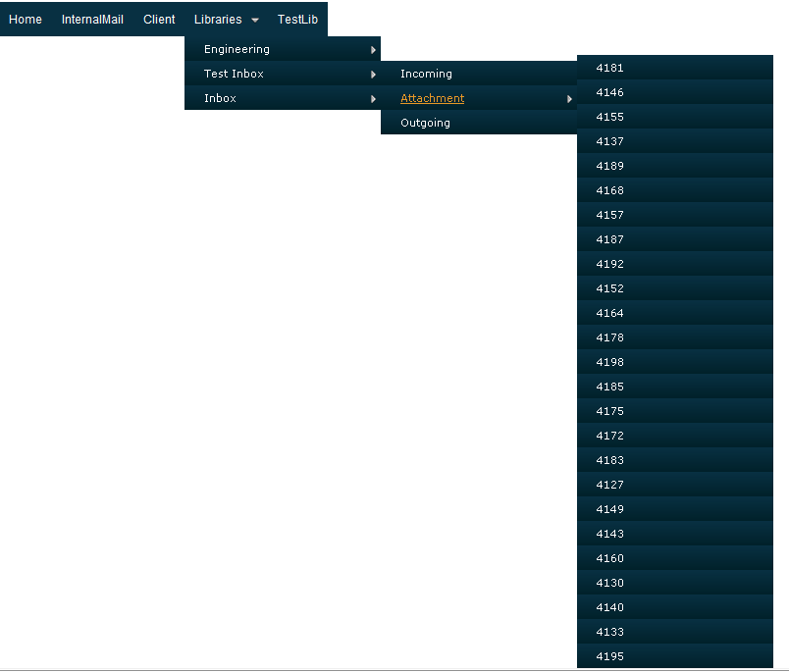This screenshot has height=672, width=789.
Task: Open the Test Inbox menu entry
Action: coord(283,74)
